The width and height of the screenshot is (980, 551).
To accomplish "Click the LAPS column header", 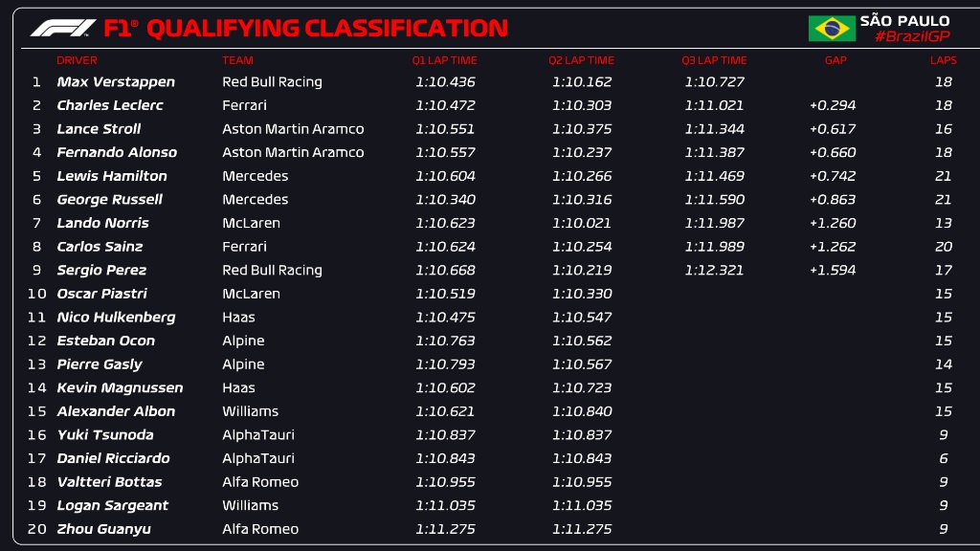I will [x=943, y=60].
